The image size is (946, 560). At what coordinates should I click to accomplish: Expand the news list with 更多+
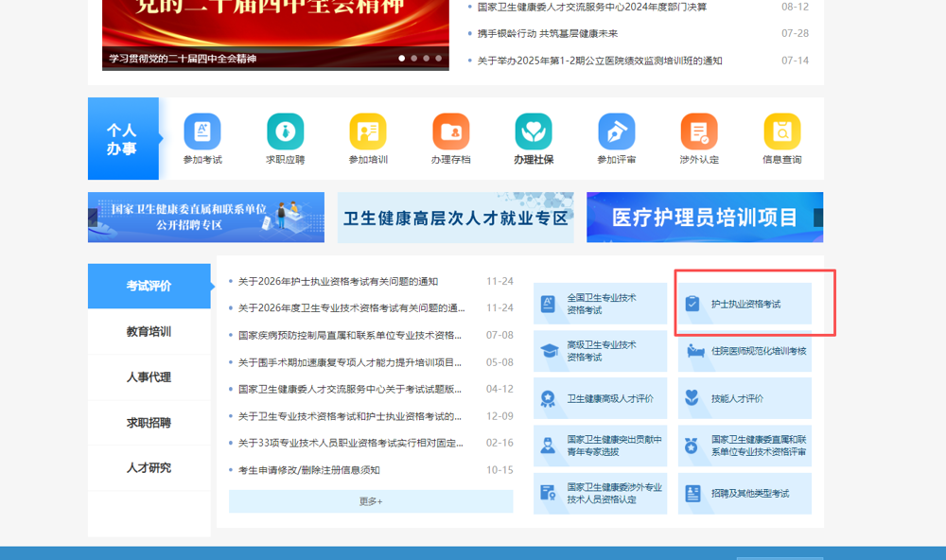[x=371, y=501]
